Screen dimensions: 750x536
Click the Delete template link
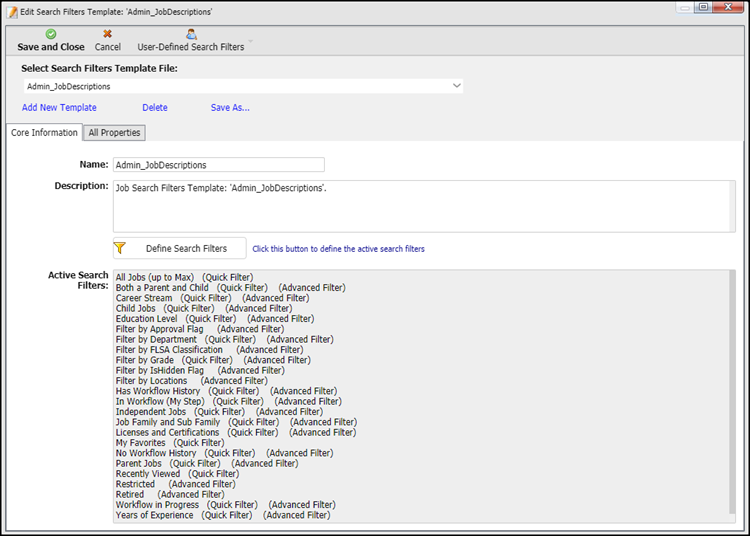coord(155,108)
